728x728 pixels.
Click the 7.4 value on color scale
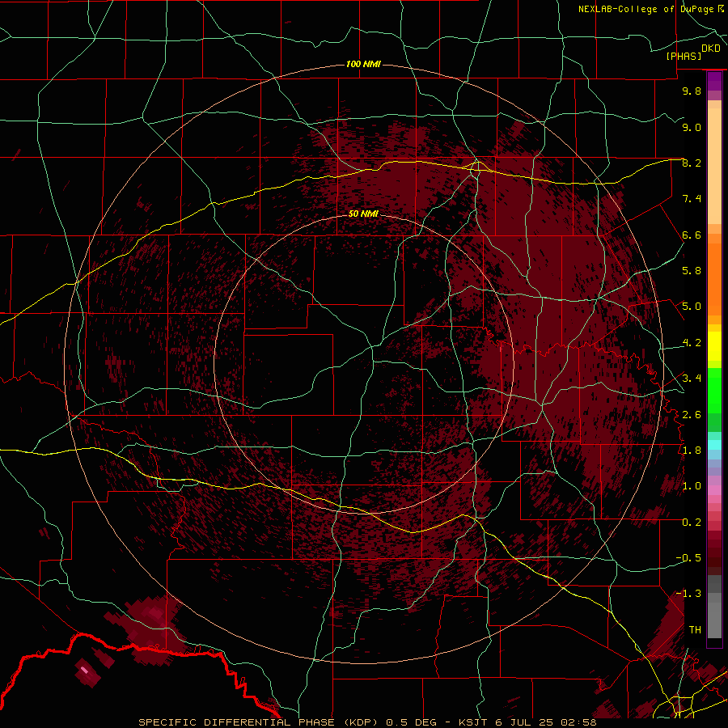coord(692,199)
